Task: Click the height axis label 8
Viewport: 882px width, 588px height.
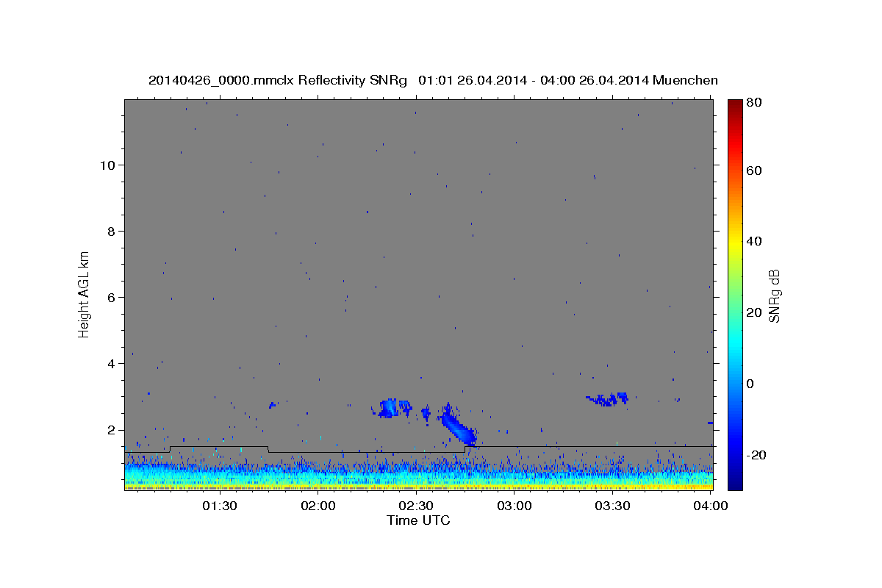Action: point(111,231)
